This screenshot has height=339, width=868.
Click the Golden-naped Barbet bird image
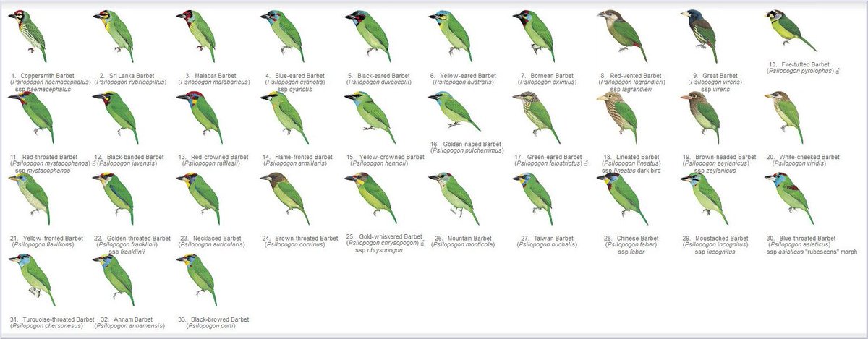[453, 111]
